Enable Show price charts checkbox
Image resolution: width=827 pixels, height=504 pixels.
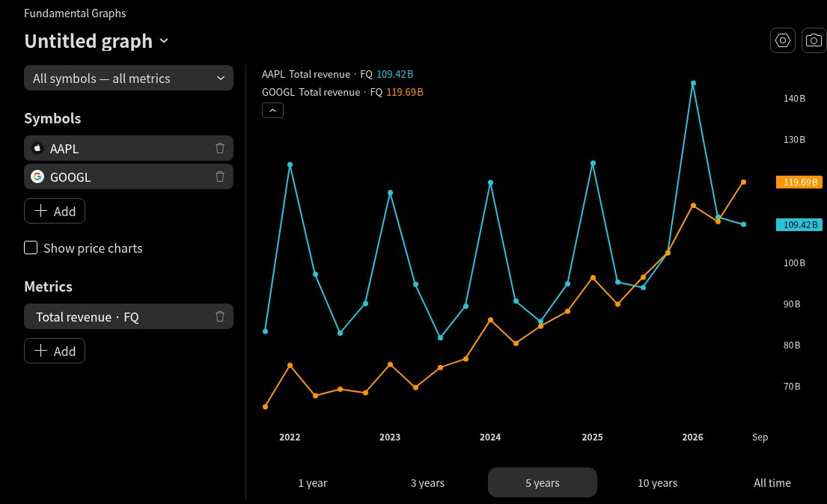[31, 248]
